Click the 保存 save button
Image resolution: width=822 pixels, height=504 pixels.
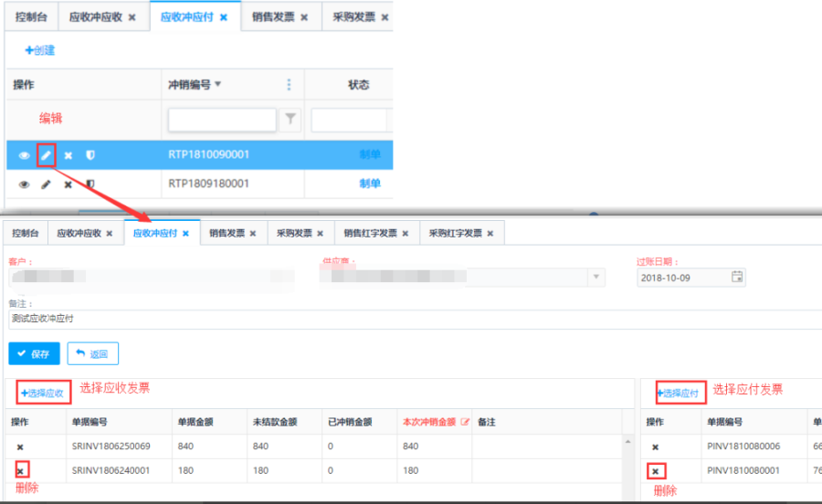34,353
